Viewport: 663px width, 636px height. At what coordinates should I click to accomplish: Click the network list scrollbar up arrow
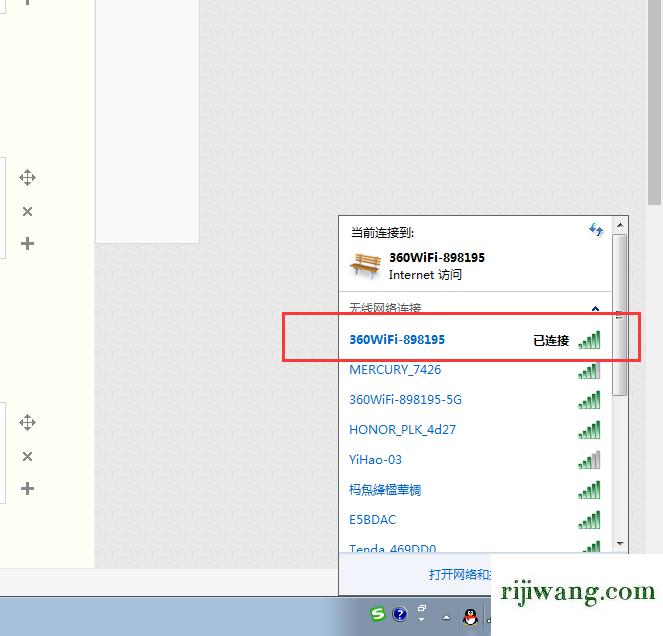coord(620,225)
